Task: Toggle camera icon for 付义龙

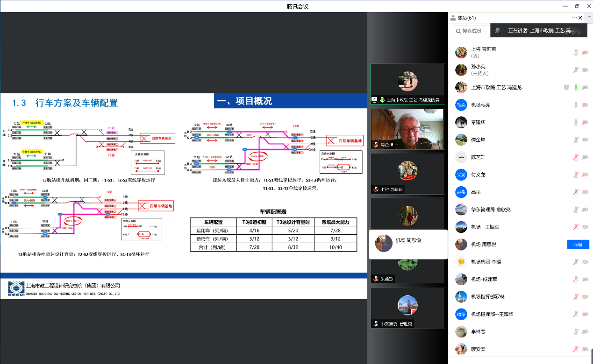Action: point(585,175)
